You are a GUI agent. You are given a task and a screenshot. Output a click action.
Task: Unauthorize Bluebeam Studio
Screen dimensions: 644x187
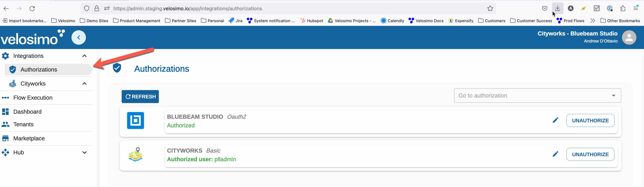coord(590,120)
